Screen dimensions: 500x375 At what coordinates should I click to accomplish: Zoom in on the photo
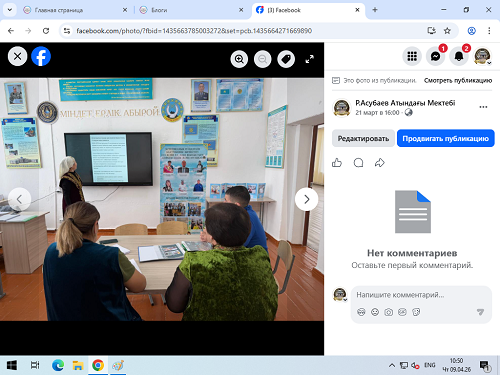239,59
